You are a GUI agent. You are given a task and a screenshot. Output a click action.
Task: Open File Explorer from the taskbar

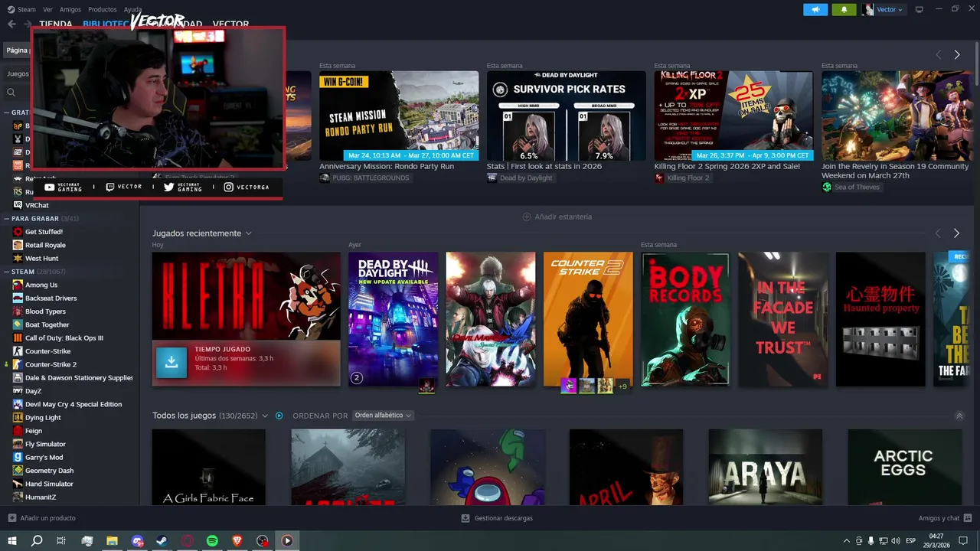tap(113, 541)
